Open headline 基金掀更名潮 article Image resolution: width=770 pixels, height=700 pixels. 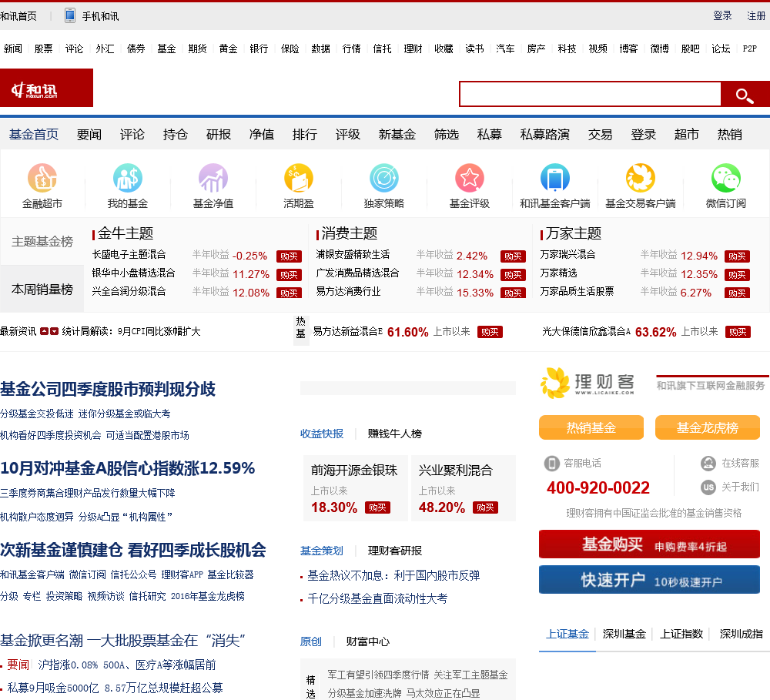122,641
